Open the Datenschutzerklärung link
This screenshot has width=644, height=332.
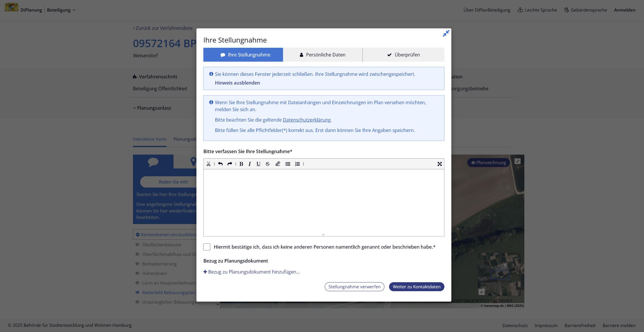307,120
